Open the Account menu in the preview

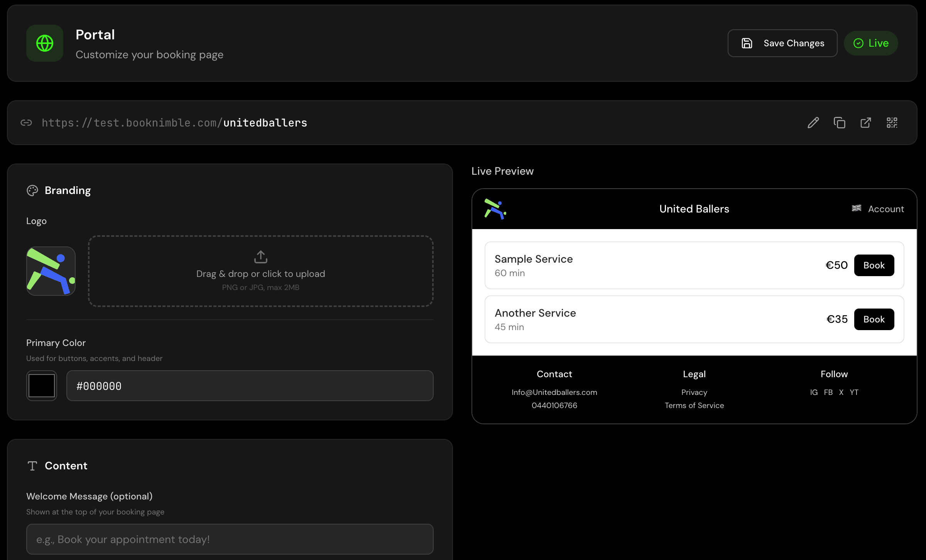[x=886, y=209]
